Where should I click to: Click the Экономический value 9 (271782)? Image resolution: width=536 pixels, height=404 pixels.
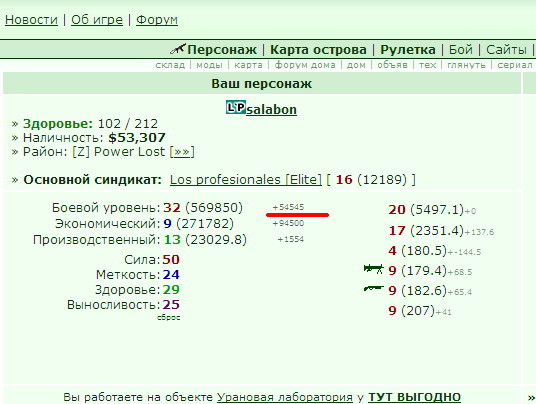pyautogui.click(x=199, y=224)
